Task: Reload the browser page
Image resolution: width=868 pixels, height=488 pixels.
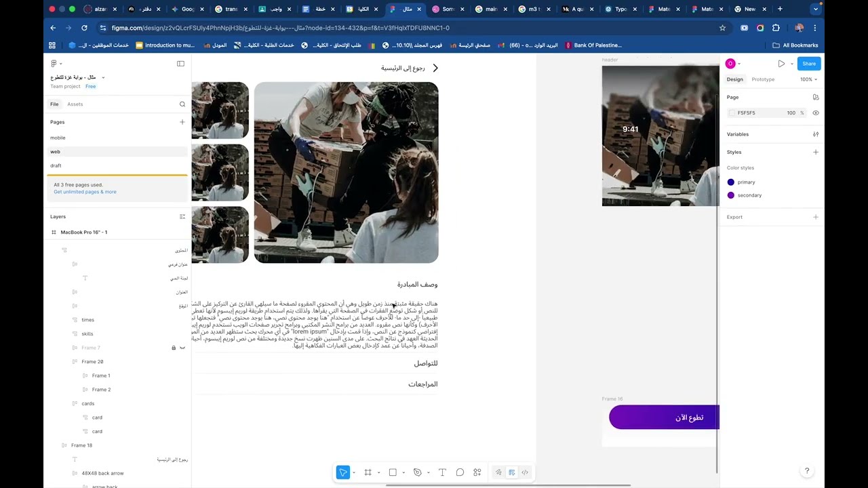Action: (84, 28)
